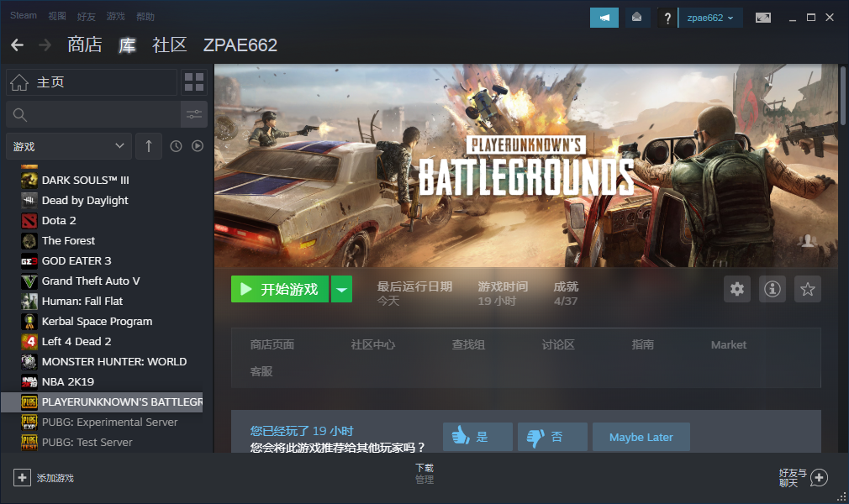Open the 游戏 menu in menu bar

115,16
